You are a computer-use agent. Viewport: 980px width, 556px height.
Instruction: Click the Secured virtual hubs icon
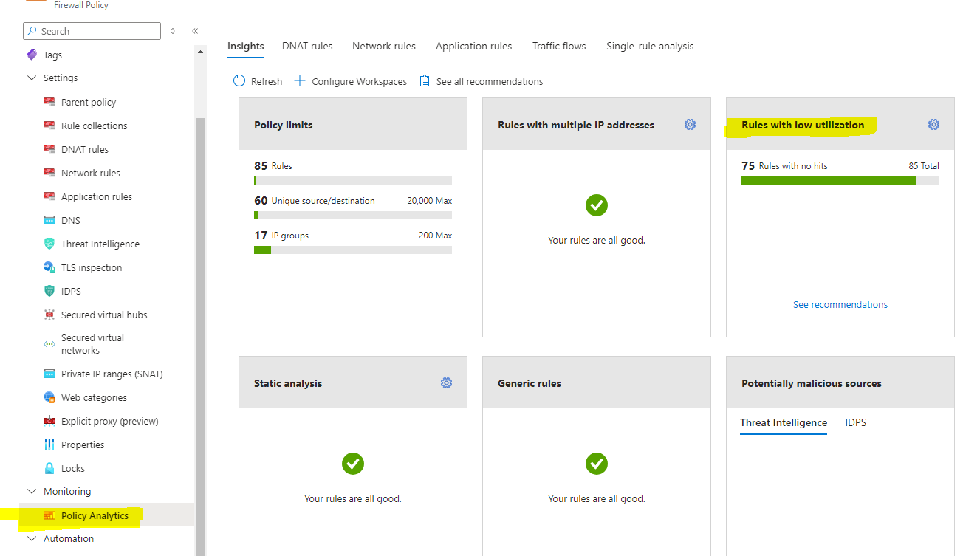pos(49,315)
